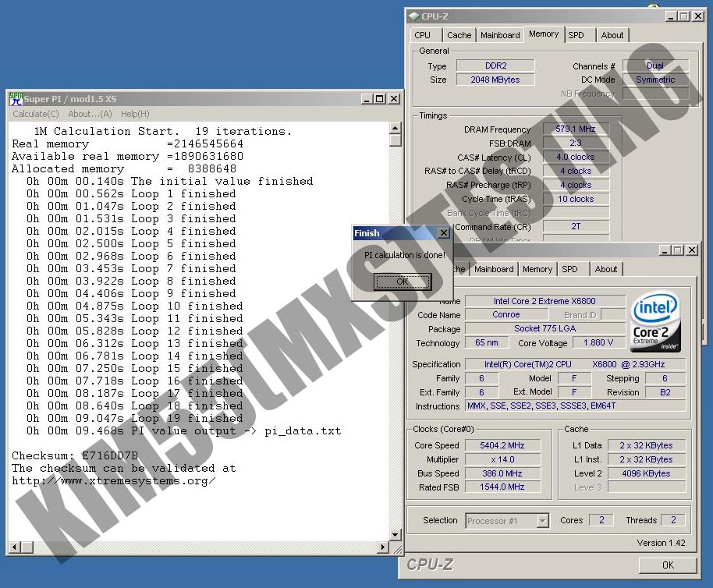Image resolution: width=713 pixels, height=588 pixels.
Task: Click the CPU-Z title bar icon in Memory window
Action: coord(413,16)
